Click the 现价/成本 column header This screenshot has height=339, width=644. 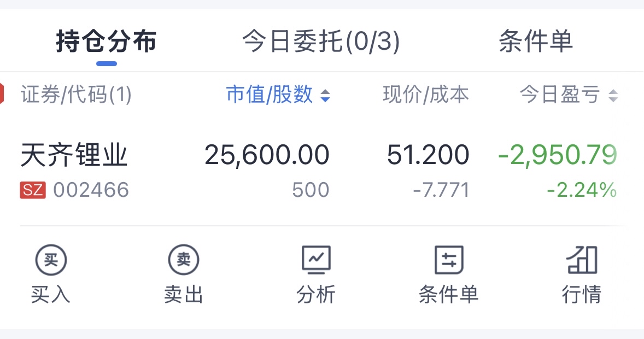(425, 95)
